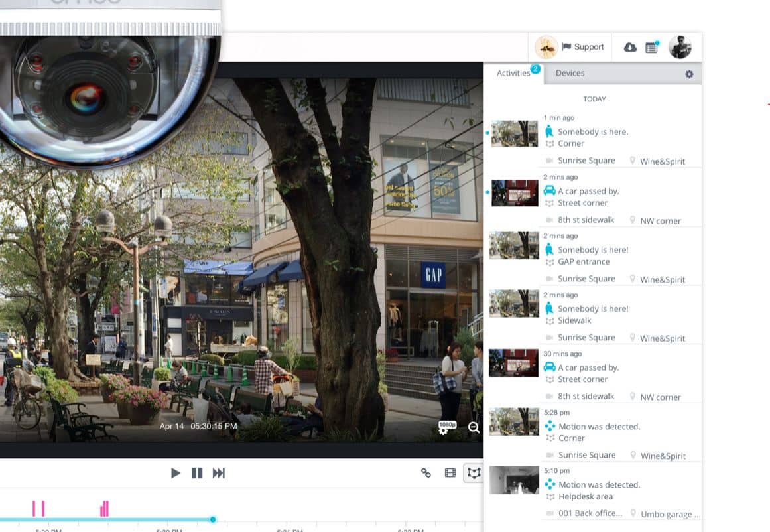
Task: Open the Helpdesk area motion event thumbnail
Action: (x=514, y=480)
